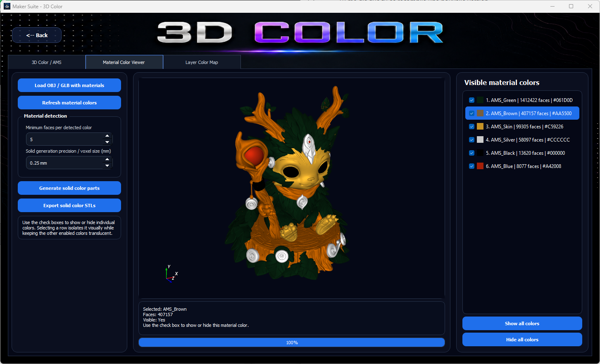This screenshot has height=364, width=600.
Task: Click the 'Visible material colors' heading
Action: [x=502, y=83]
